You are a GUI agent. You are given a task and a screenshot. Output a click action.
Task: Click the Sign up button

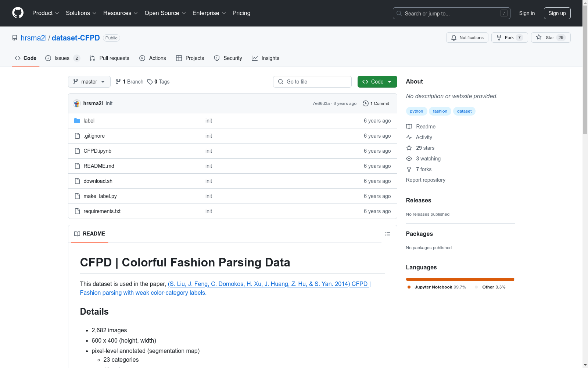[x=557, y=13]
